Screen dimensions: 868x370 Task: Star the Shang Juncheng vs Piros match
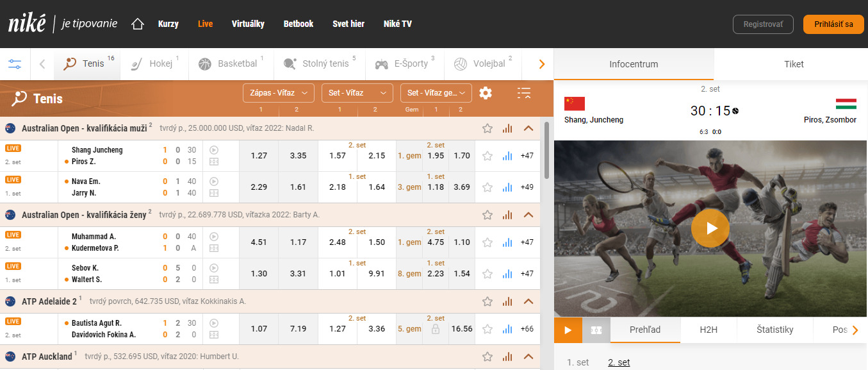(487, 156)
